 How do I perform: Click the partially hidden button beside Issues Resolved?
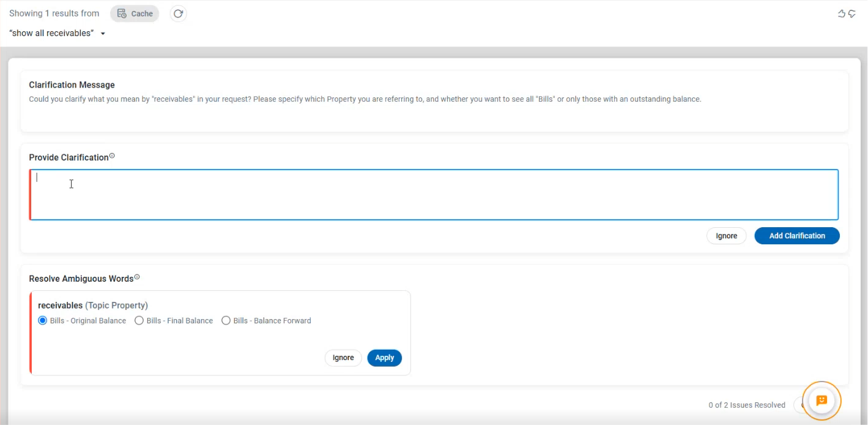tap(798, 405)
